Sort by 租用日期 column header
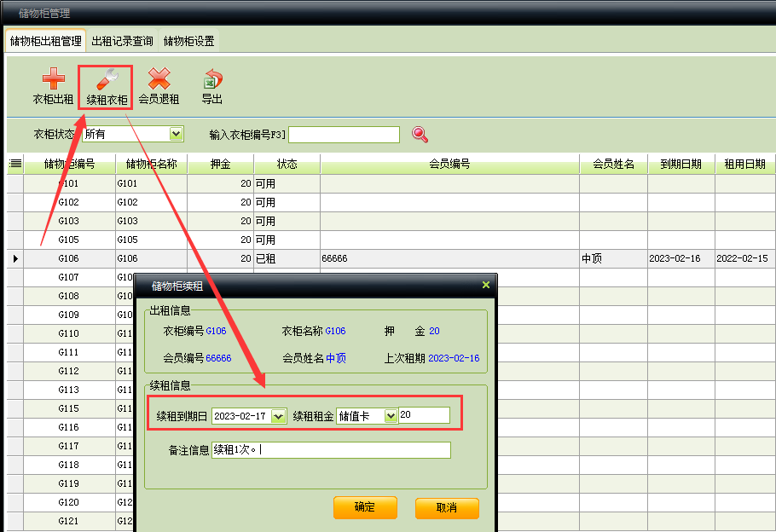 tap(744, 164)
